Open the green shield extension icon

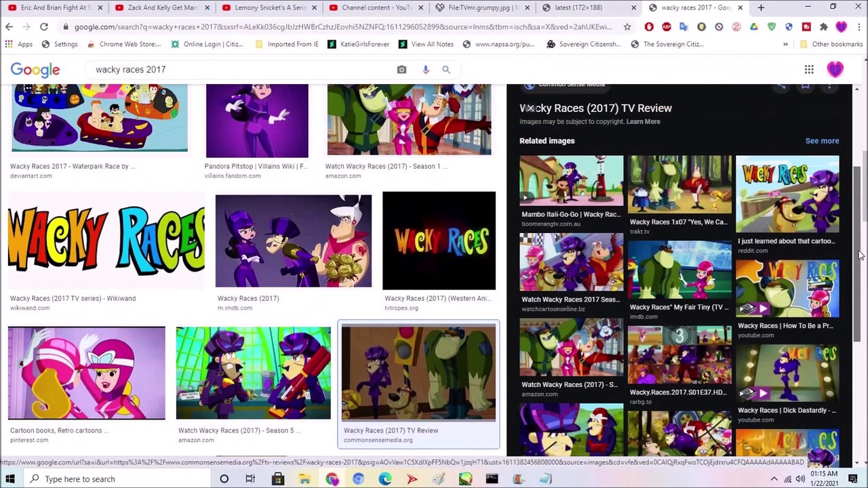(x=771, y=26)
